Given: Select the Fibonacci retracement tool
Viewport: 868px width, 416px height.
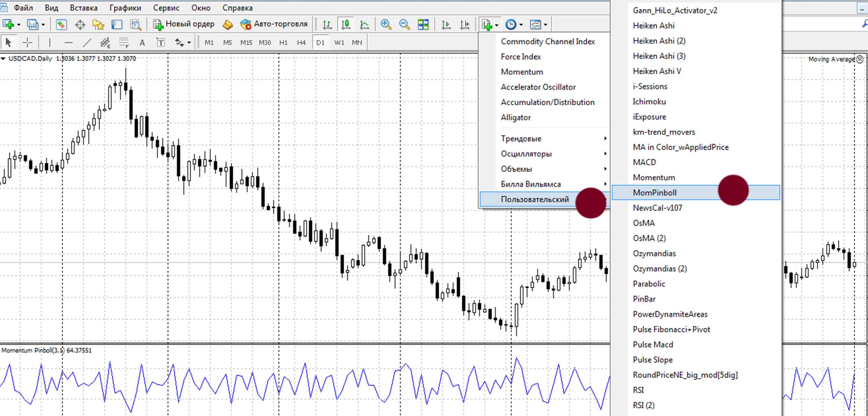Looking at the screenshot, I should pyautogui.click(x=124, y=42).
